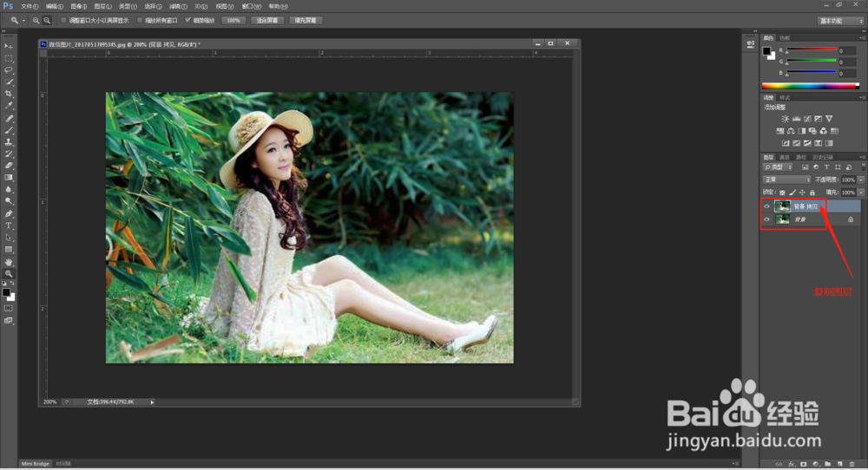This screenshot has width=868, height=470.
Task: Lock all padlock icon in Layers
Action: pos(812,193)
